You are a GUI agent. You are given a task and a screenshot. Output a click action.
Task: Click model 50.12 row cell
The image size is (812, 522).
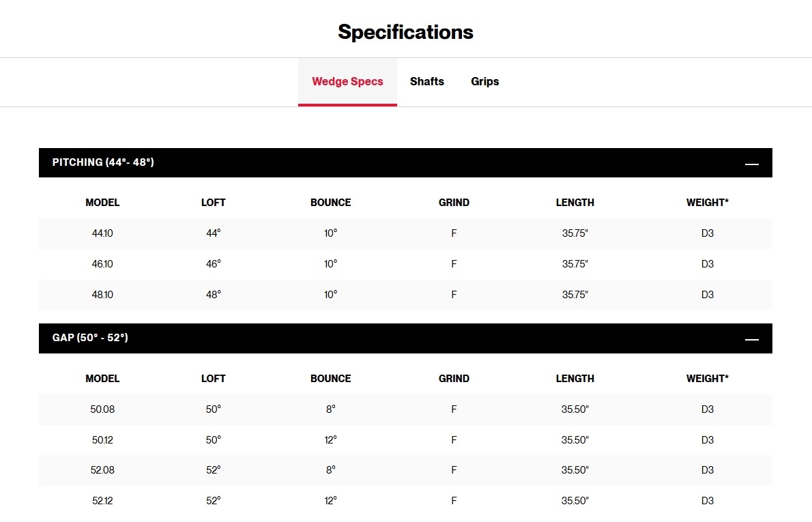102,440
